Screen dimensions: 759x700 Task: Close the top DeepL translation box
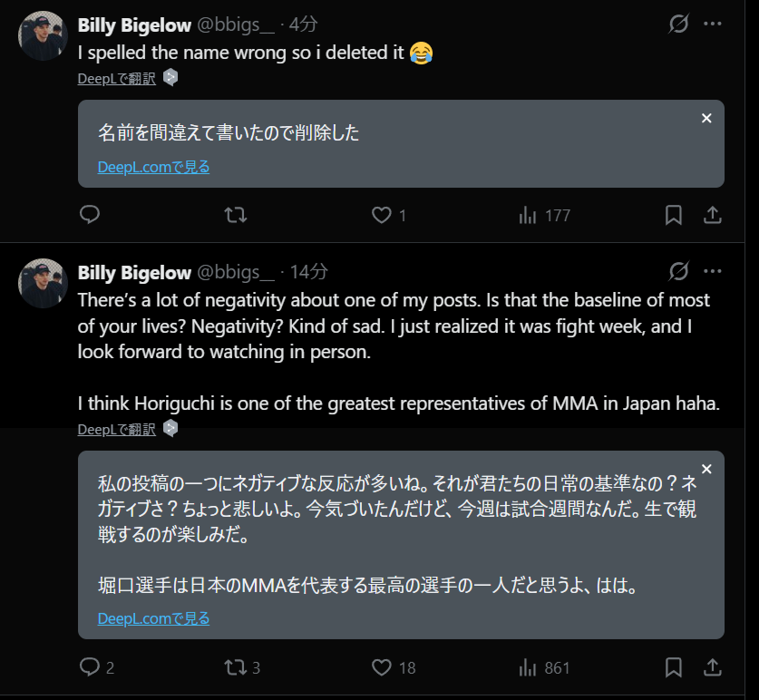click(707, 118)
